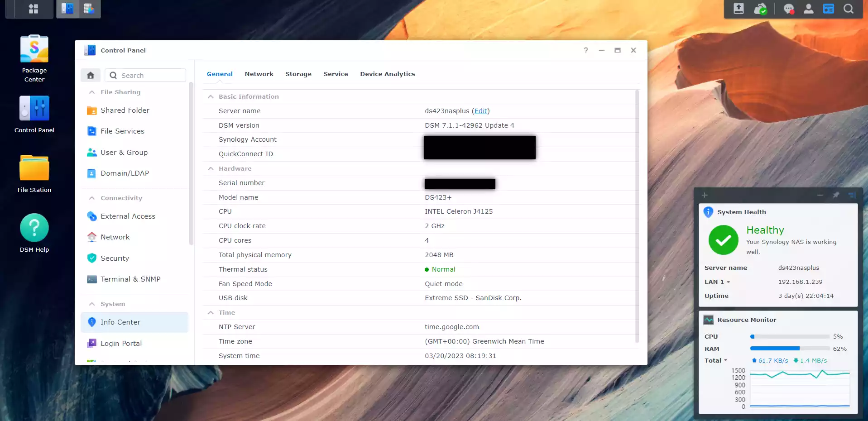Open the DSM Main Menu grid icon
The height and width of the screenshot is (421, 868).
click(x=33, y=9)
